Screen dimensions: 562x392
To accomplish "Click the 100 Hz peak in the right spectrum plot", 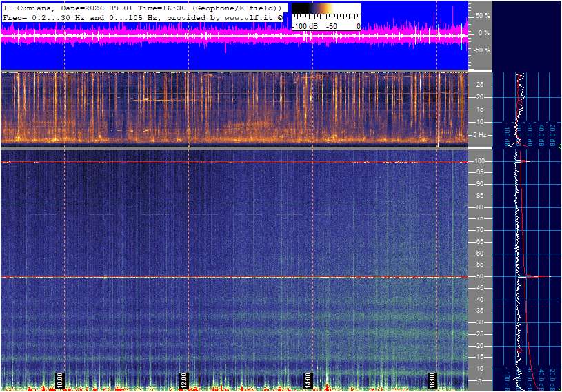I will pyautogui.click(x=524, y=161).
